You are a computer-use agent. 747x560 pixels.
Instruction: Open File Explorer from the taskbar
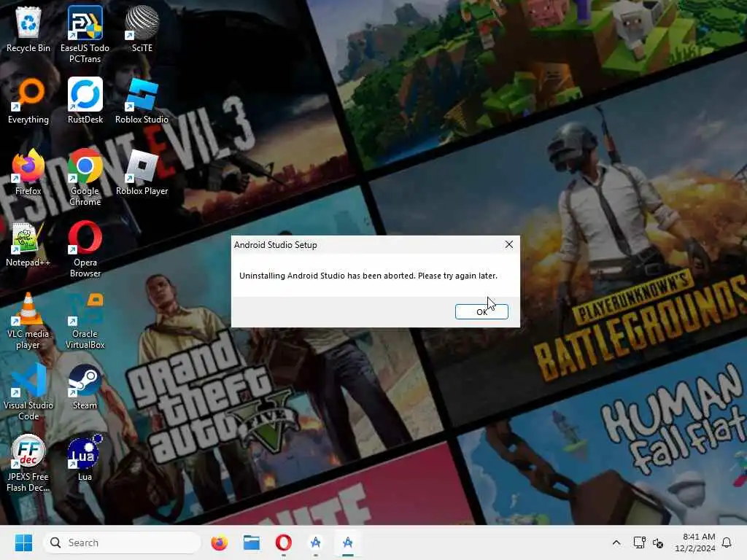(252, 542)
